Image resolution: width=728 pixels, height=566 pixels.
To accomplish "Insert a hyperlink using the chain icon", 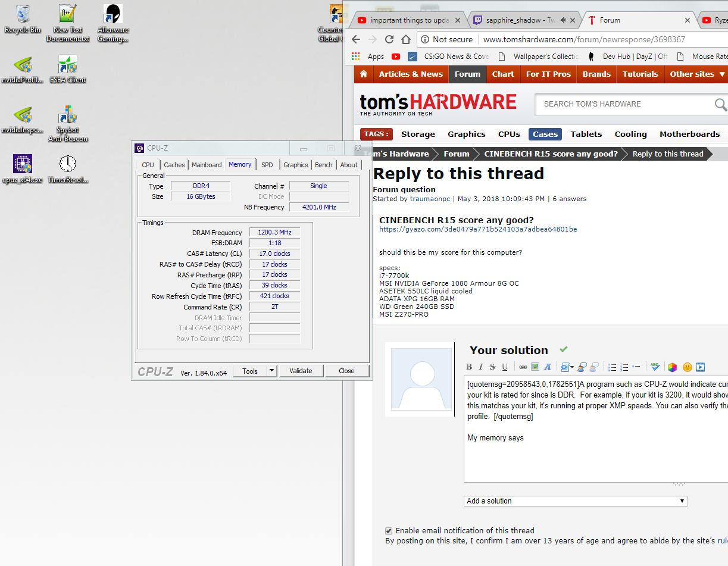I will point(523,367).
